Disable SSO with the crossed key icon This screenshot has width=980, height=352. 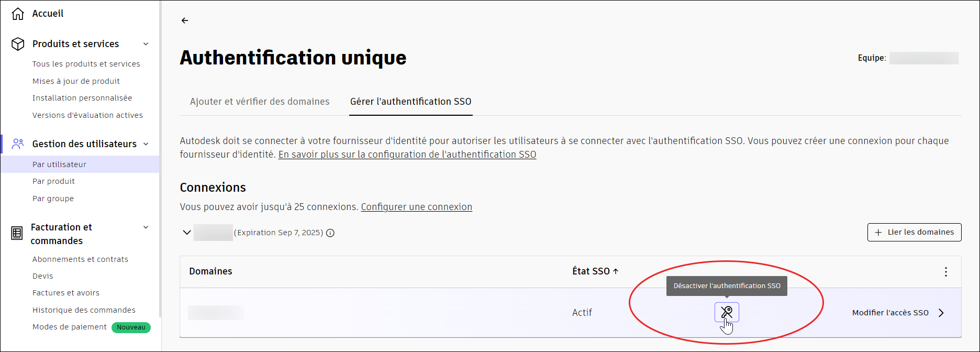coord(727,312)
